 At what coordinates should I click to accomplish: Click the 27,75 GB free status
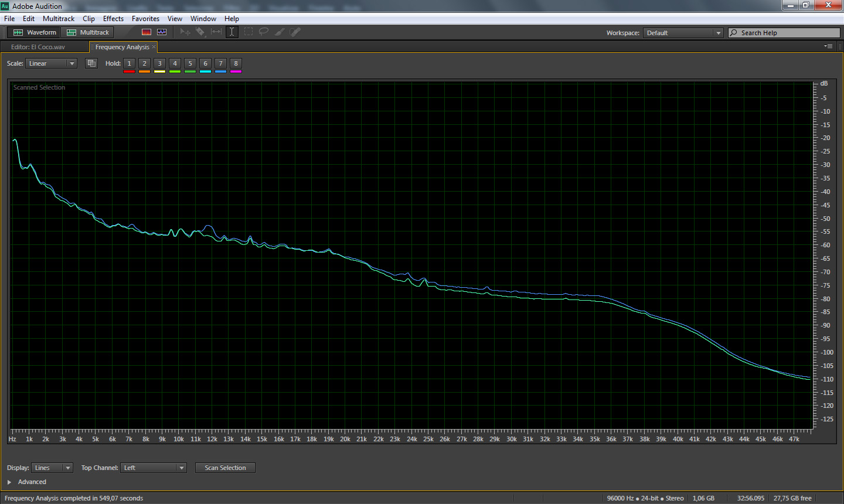click(x=792, y=498)
